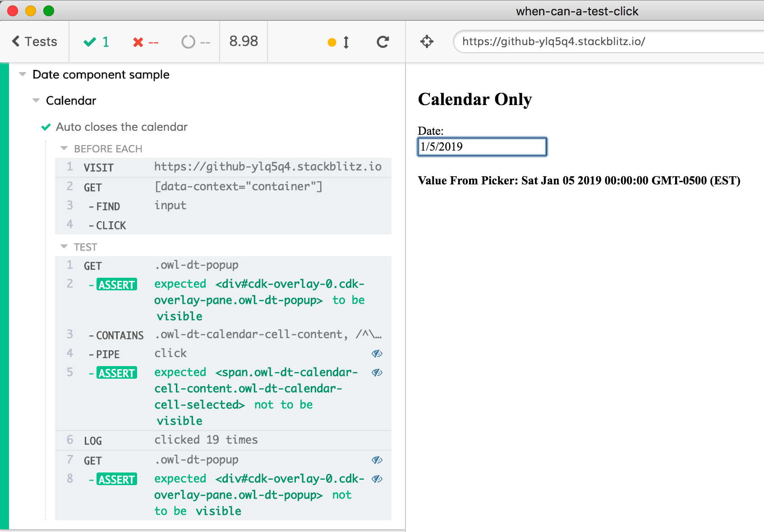
Task: Click hidden-element eye icon on PIPE click row
Action: (377, 353)
